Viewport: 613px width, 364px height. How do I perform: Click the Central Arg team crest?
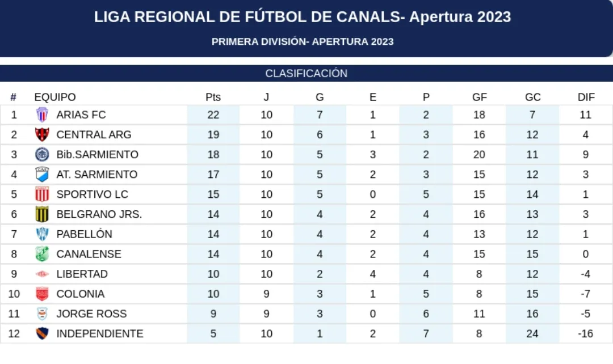coord(42,134)
